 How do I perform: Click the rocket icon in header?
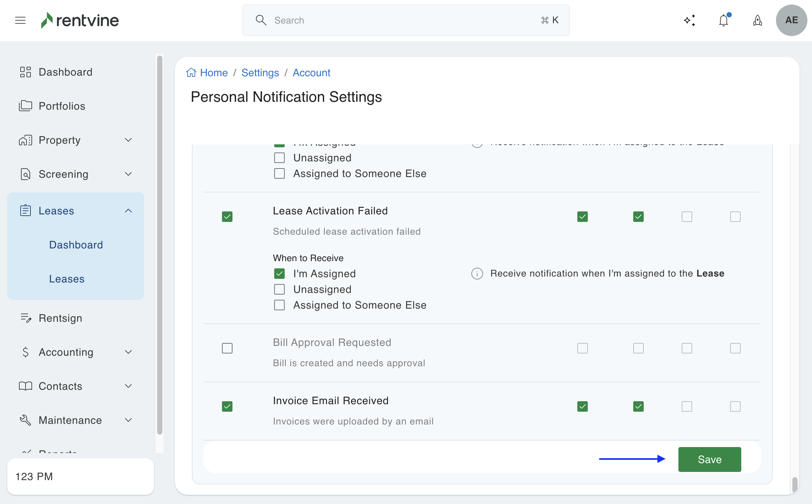click(x=757, y=20)
